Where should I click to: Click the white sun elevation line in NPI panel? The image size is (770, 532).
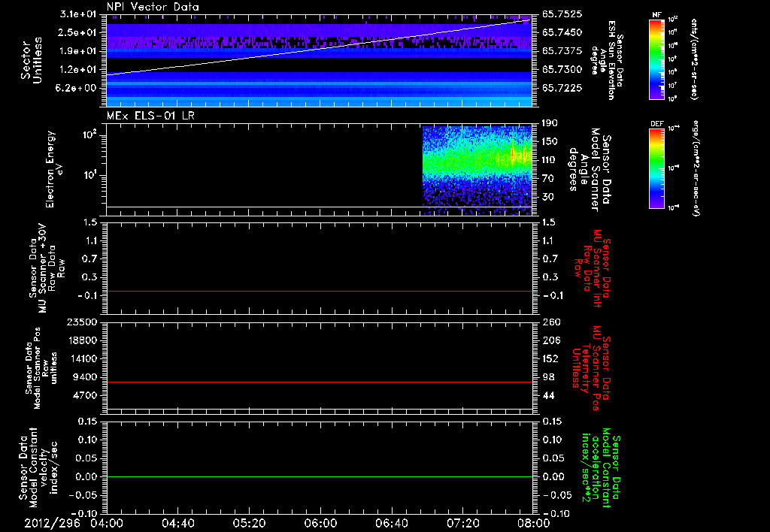click(x=319, y=47)
